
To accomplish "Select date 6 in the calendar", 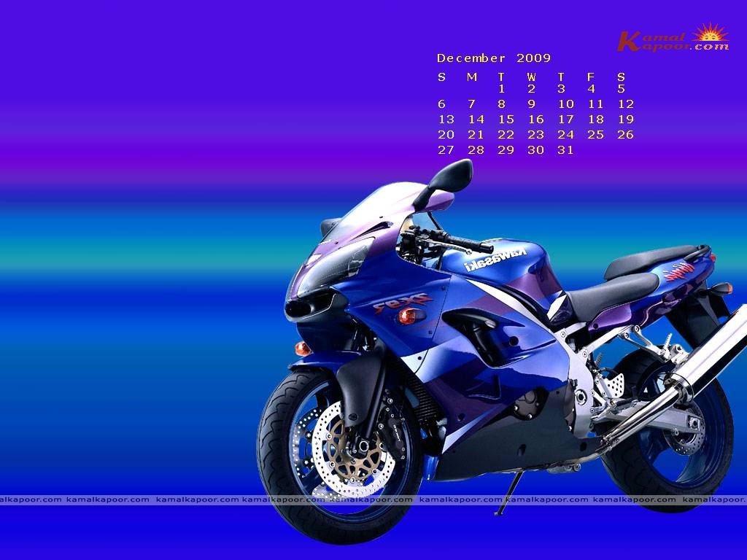I will pos(441,104).
